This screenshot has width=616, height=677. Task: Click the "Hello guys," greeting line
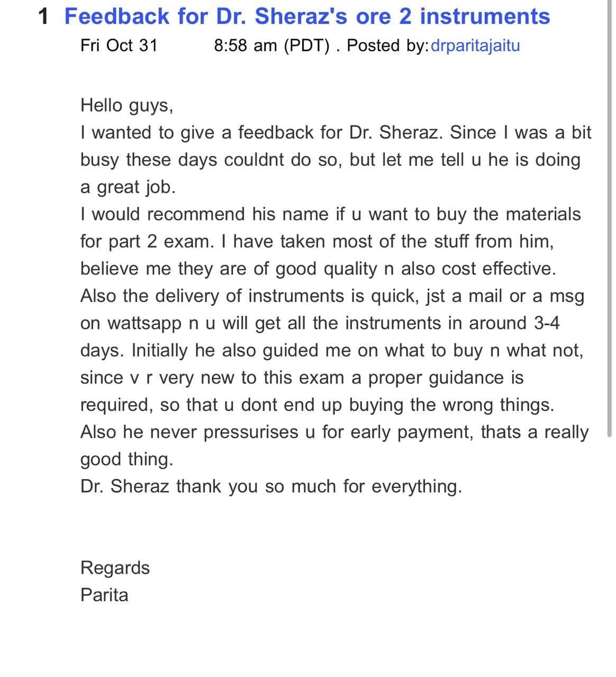pos(127,105)
